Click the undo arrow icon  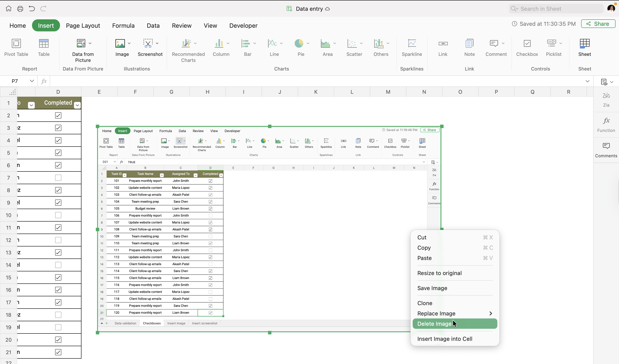point(32,9)
